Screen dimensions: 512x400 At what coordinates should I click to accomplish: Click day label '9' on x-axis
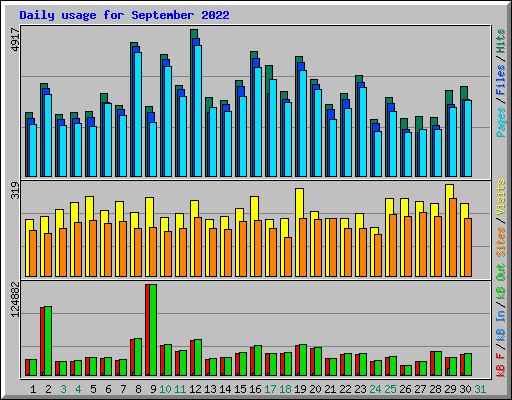[153, 389]
